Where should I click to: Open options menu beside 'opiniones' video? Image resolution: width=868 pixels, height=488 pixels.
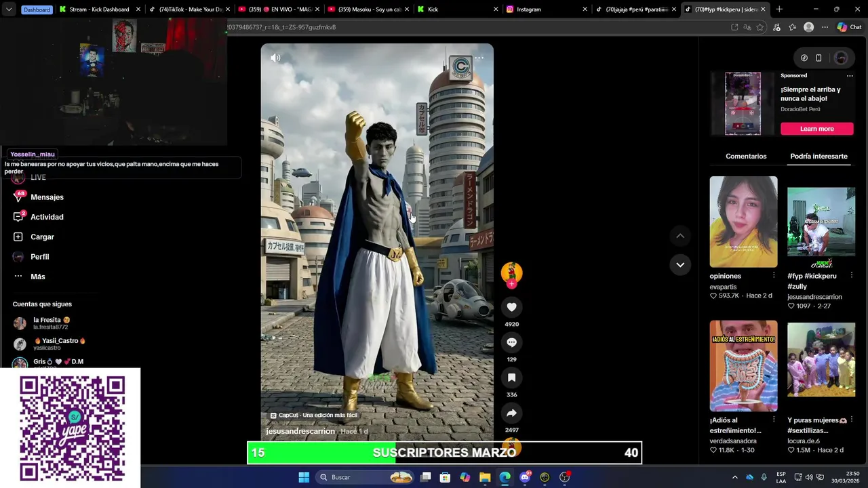774,275
